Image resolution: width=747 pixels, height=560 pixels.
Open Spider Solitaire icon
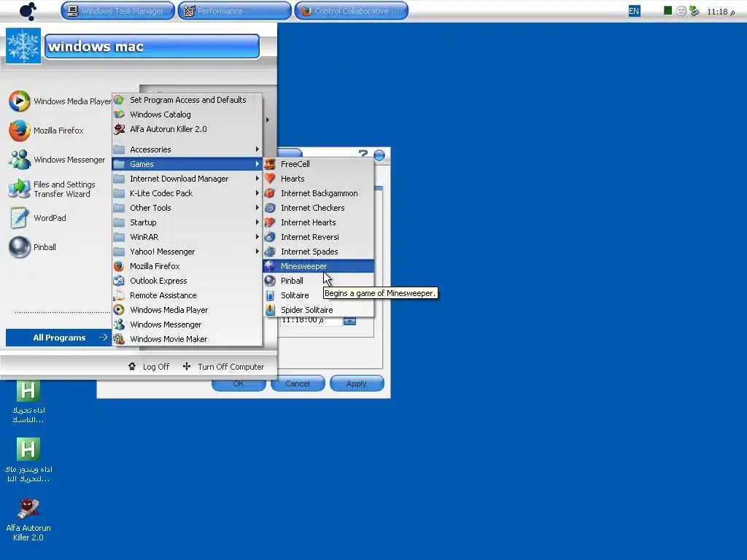tap(270, 310)
